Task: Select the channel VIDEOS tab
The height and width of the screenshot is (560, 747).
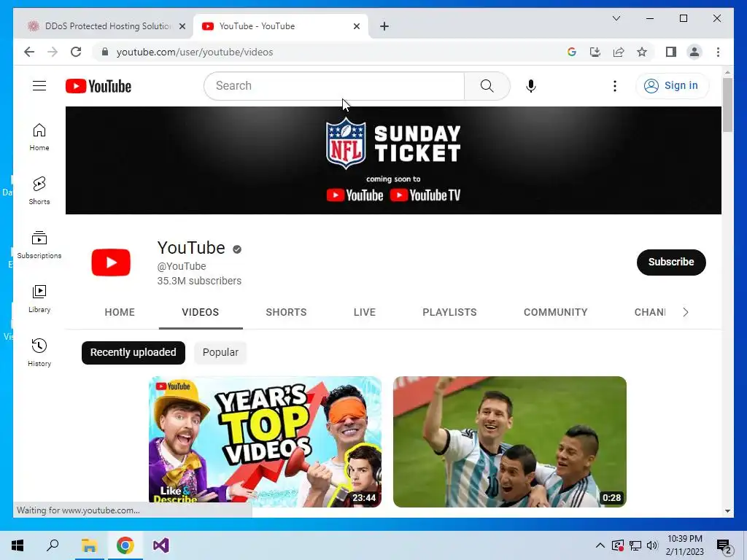Action: click(x=201, y=312)
